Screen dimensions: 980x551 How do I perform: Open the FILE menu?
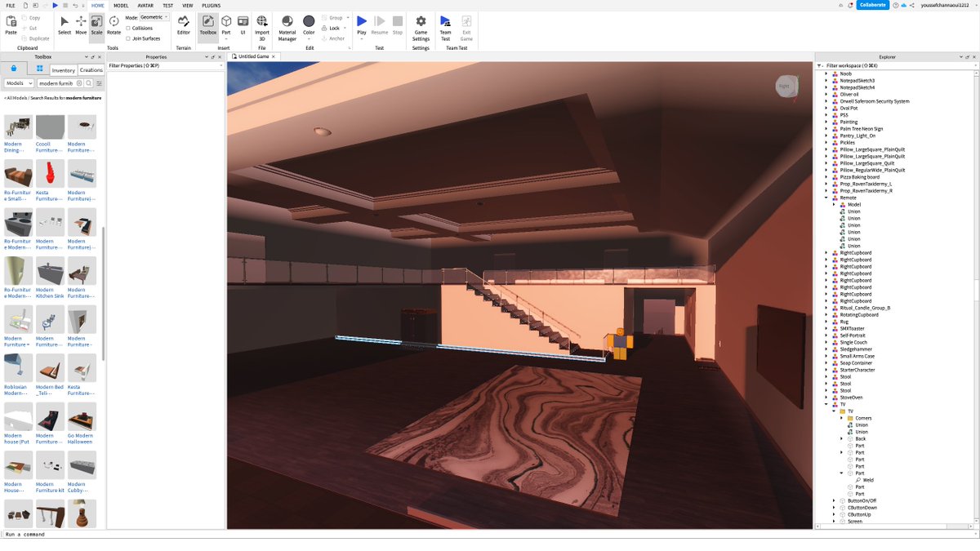(x=11, y=5)
